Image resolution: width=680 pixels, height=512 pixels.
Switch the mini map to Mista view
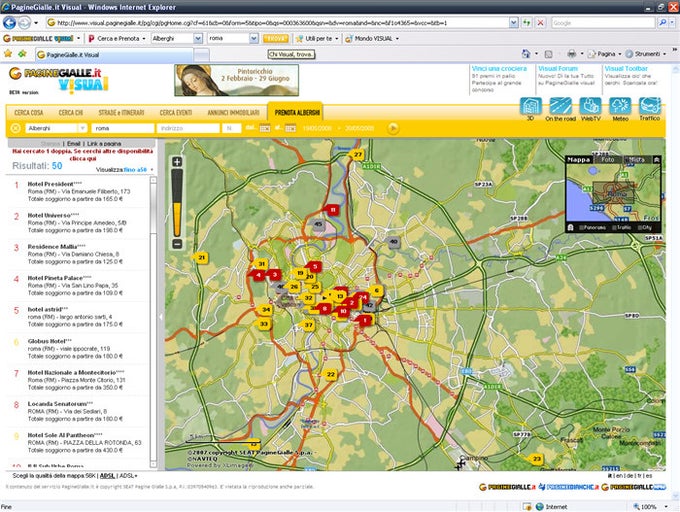[636, 160]
